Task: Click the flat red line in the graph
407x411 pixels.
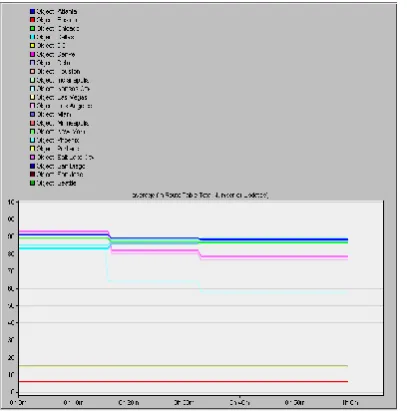Action: (x=183, y=381)
